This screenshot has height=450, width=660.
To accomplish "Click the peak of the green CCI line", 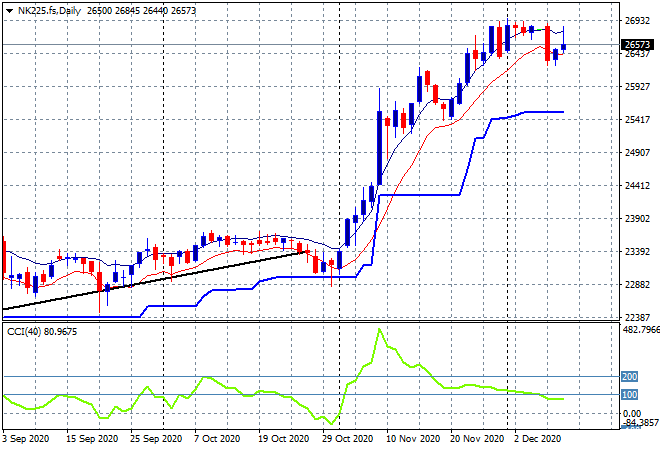I will click(x=379, y=329).
